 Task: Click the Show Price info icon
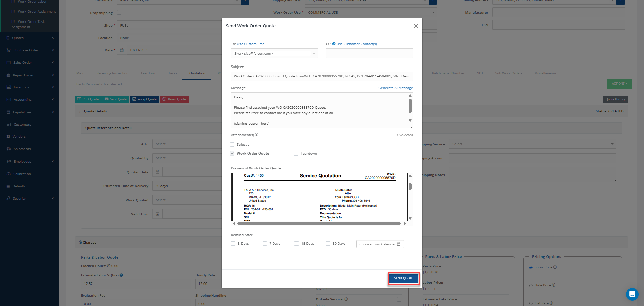555,267
